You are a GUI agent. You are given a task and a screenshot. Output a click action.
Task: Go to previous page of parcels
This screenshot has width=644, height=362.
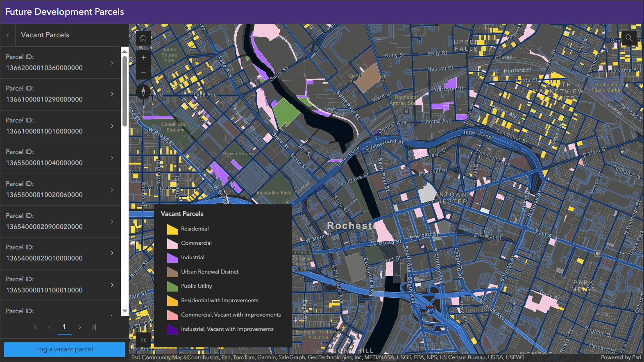[50, 327]
